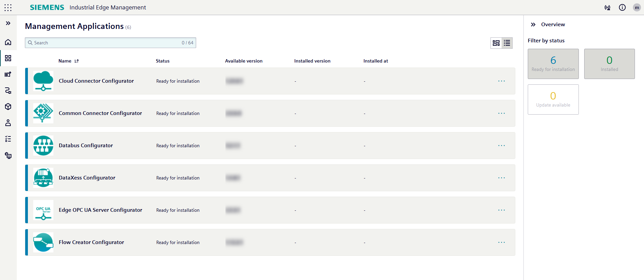Open more options for Flow Creator Configurator
This screenshot has height=280, width=644.
click(x=502, y=242)
